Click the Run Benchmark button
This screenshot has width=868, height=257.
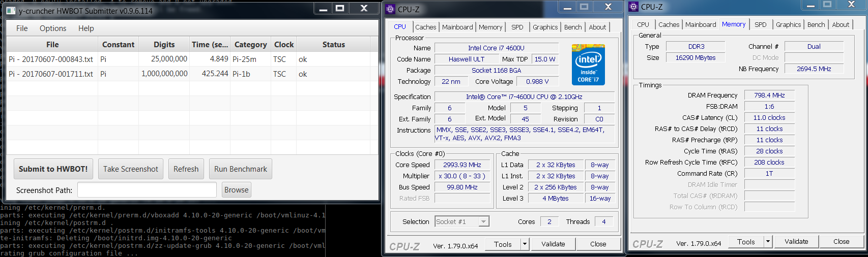click(x=241, y=169)
